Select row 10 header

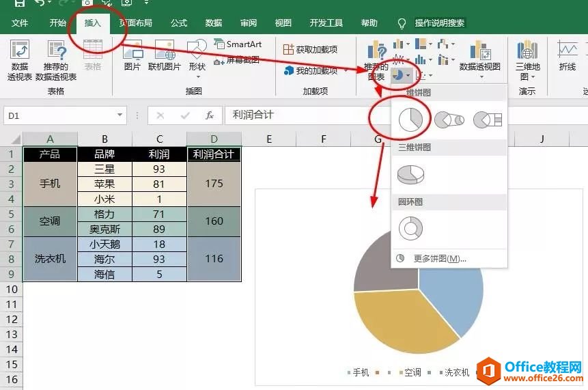pyautogui.click(x=11, y=289)
